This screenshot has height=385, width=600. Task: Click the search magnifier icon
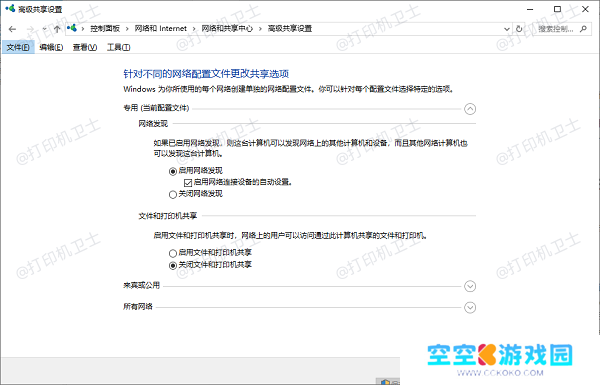click(583, 29)
